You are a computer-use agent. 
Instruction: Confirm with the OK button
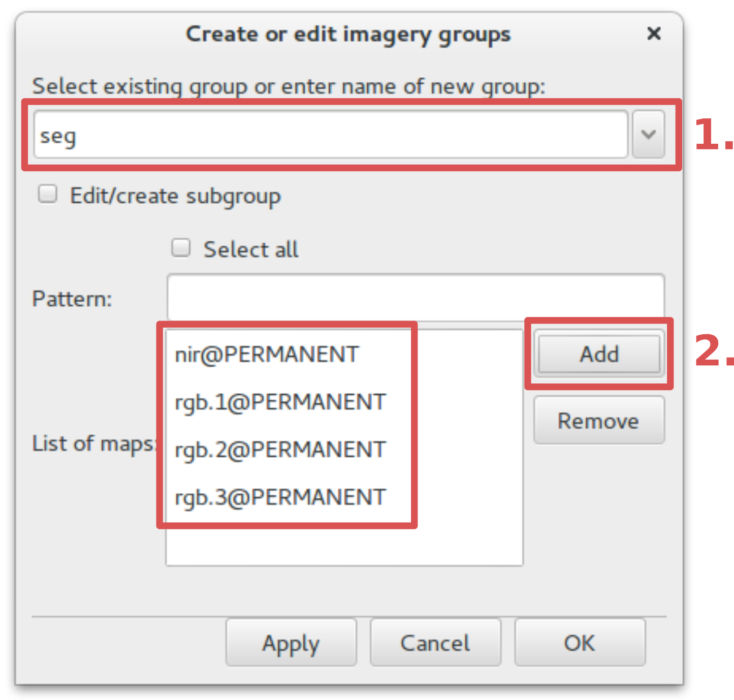580,643
